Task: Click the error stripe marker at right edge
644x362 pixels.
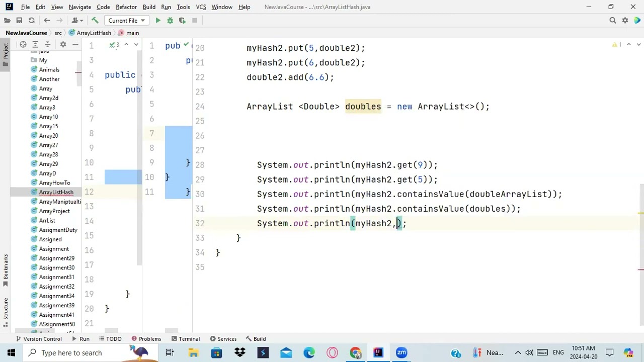Action: pyautogui.click(x=640, y=269)
